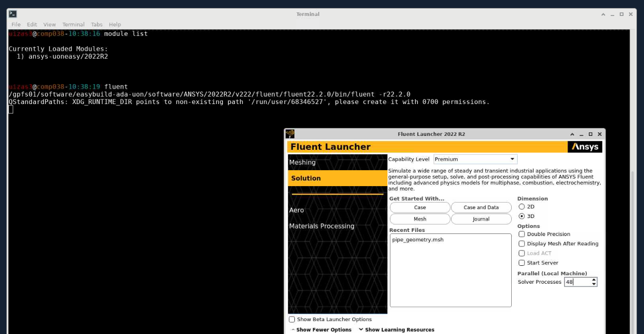Click the Journal button
This screenshot has height=334, width=644.
click(x=481, y=219)
